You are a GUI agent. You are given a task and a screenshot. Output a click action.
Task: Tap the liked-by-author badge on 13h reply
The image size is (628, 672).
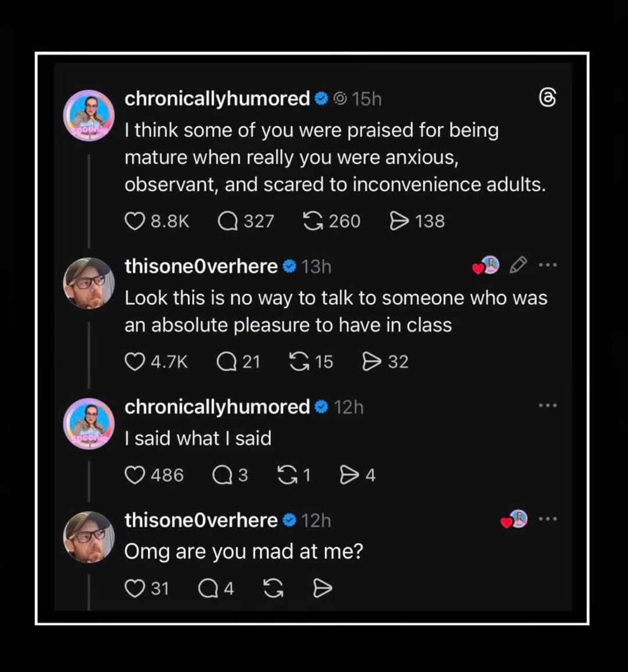click(x=486, y=265)
